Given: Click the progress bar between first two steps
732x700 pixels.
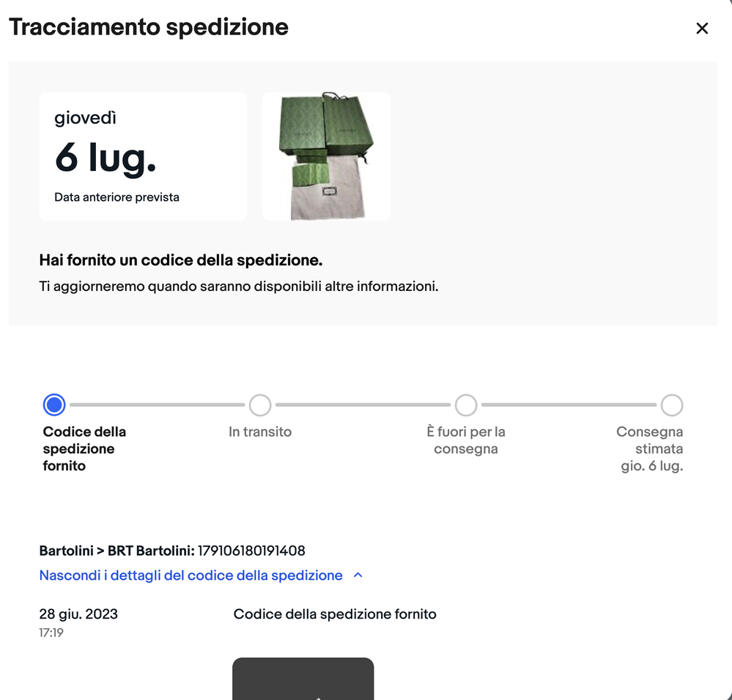Looking at the screenshot, I should coord(158,405).
